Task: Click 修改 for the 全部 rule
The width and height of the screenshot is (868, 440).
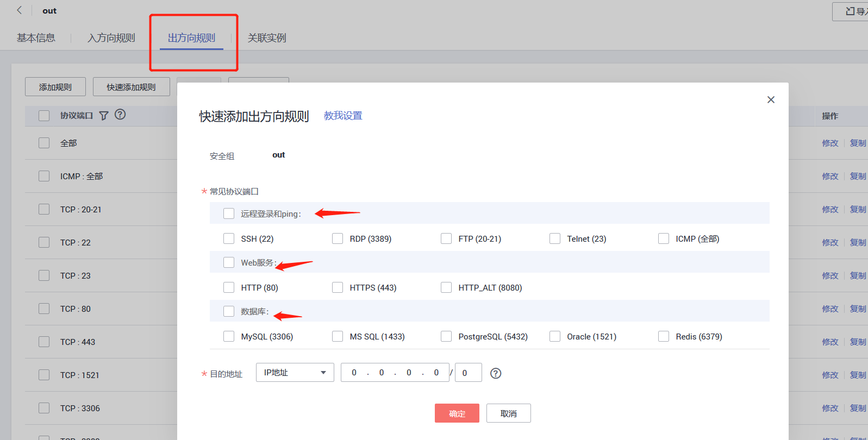Action: (x=830, y=143)
